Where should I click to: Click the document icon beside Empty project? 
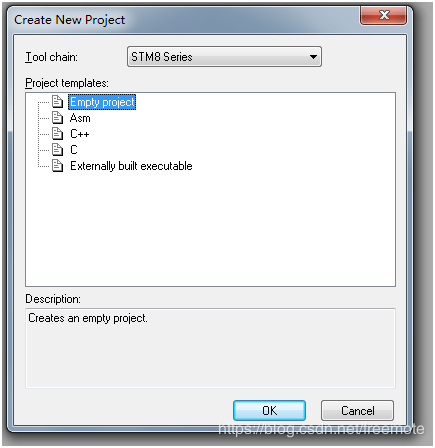57,102
